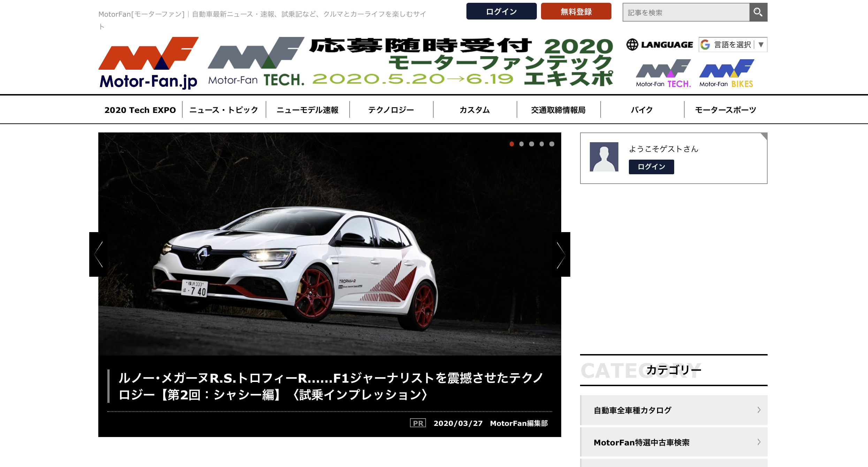This screenshot has width=868, height=467.
Task: Open the Renault Megane article headline
Action: pos(330,386)
